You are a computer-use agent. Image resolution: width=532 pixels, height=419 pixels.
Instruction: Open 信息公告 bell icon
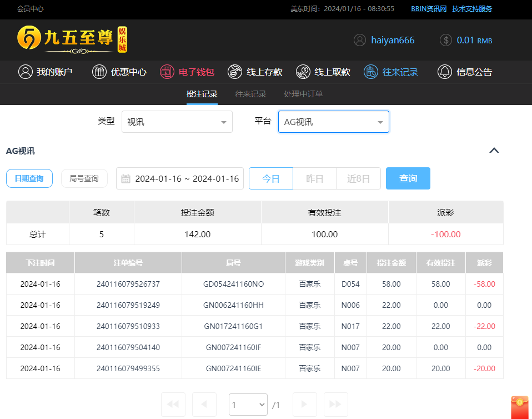(445, 72)
